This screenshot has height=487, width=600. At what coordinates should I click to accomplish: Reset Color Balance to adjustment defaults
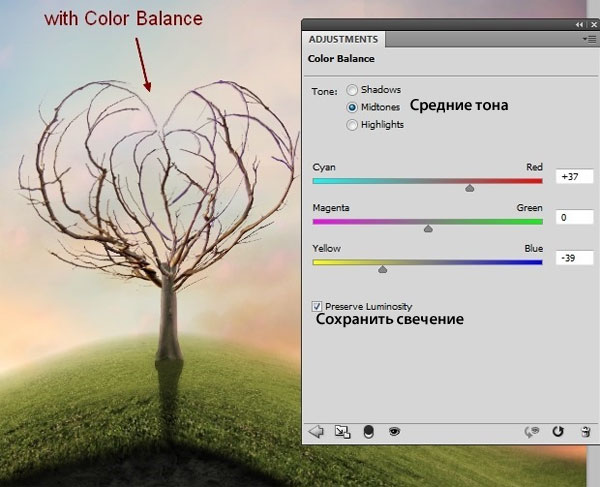558,432
